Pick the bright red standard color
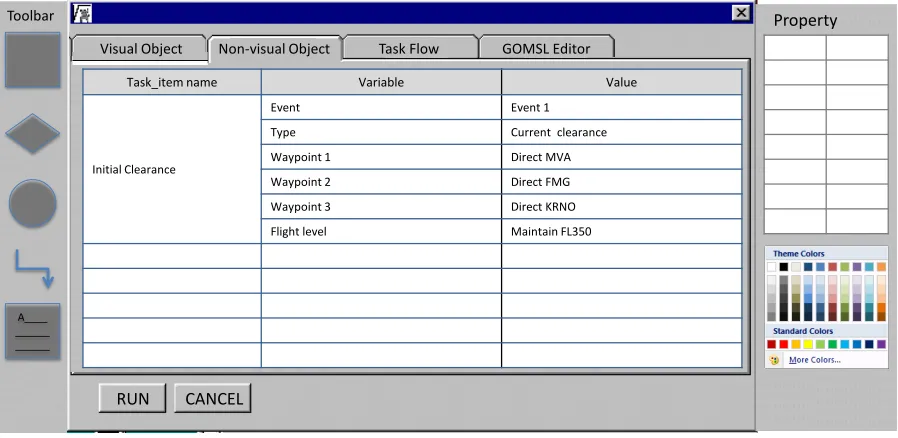This screenshot has width=898, height=438. (783, 344)
